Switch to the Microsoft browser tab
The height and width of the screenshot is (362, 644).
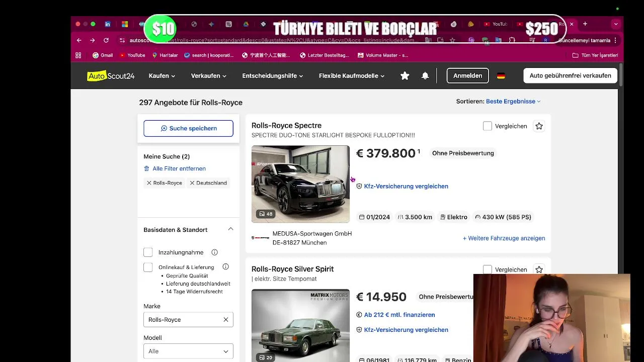pyautogui.click(x=125, y=24)
